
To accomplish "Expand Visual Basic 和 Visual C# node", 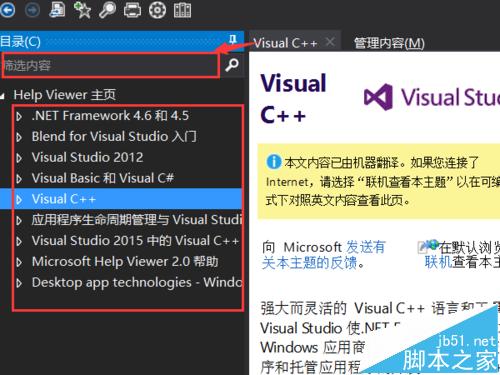I will [19, 179].
